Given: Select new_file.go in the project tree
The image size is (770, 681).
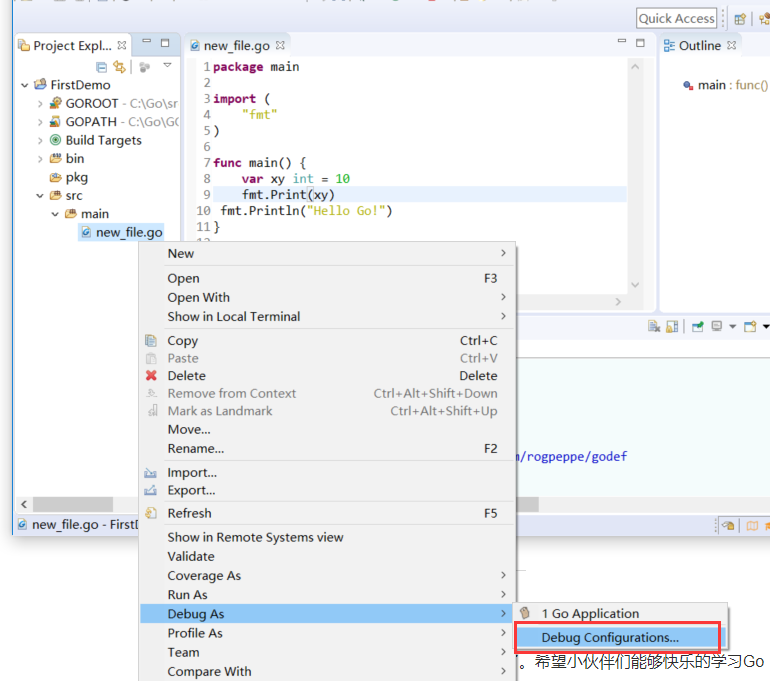Looking at the screenshot, I should click(x=121, y=232).
